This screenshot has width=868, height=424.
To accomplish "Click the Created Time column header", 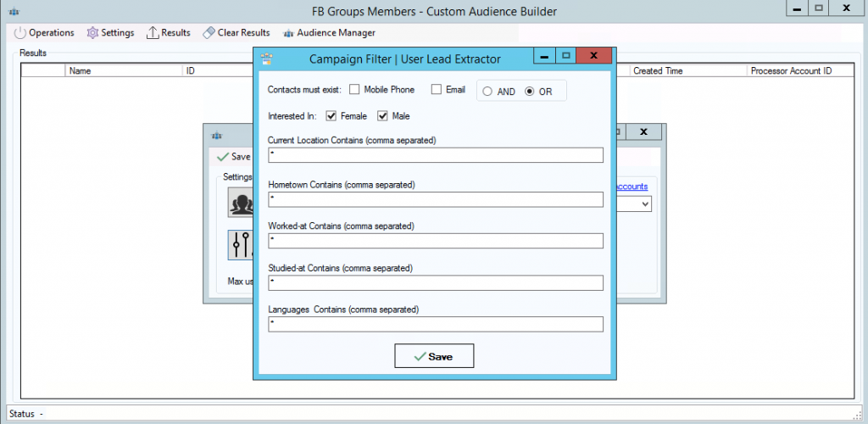I will tap(687, 71).
